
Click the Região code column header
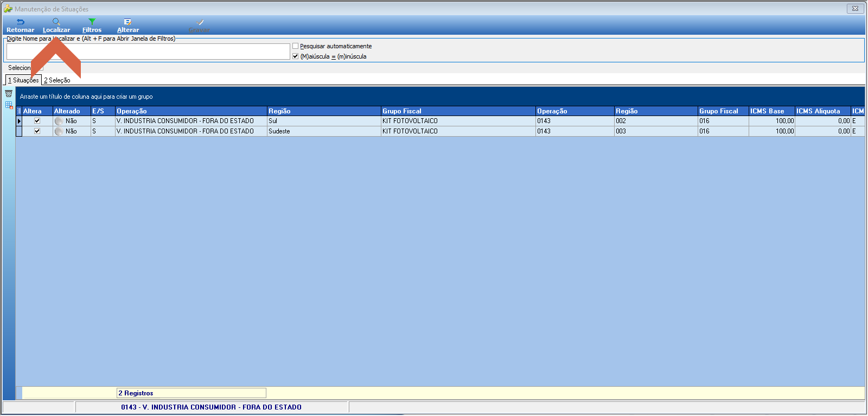pyautogui.click(x=656, y=111)
